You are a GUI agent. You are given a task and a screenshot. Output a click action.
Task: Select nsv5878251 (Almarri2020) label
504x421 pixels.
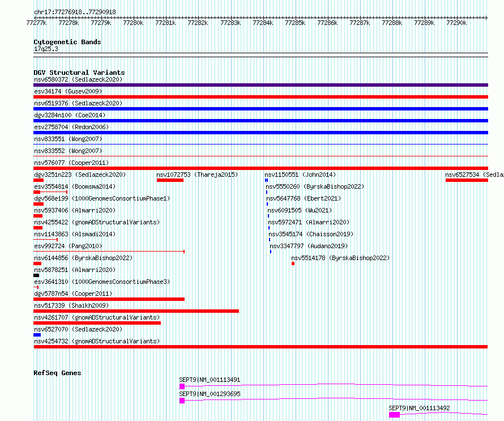(x=75, y=270)
